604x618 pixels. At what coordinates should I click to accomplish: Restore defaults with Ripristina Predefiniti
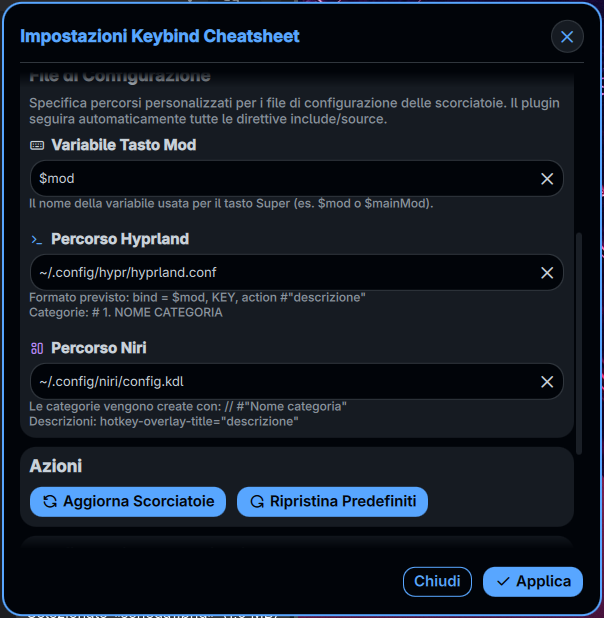[x=332, y=502]
